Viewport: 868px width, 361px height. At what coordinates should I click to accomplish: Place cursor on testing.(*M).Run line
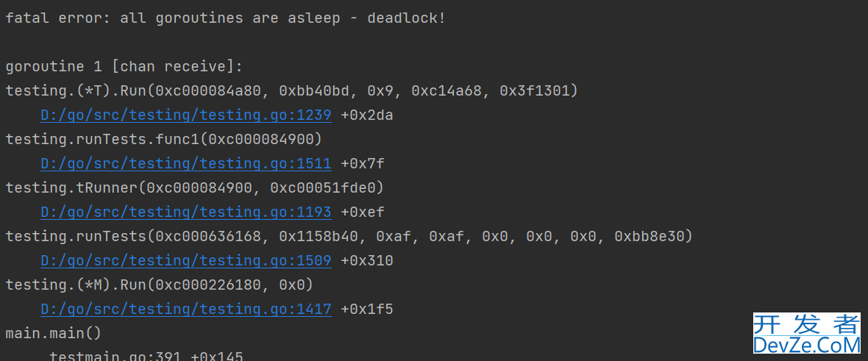click(x=160, y=285)
